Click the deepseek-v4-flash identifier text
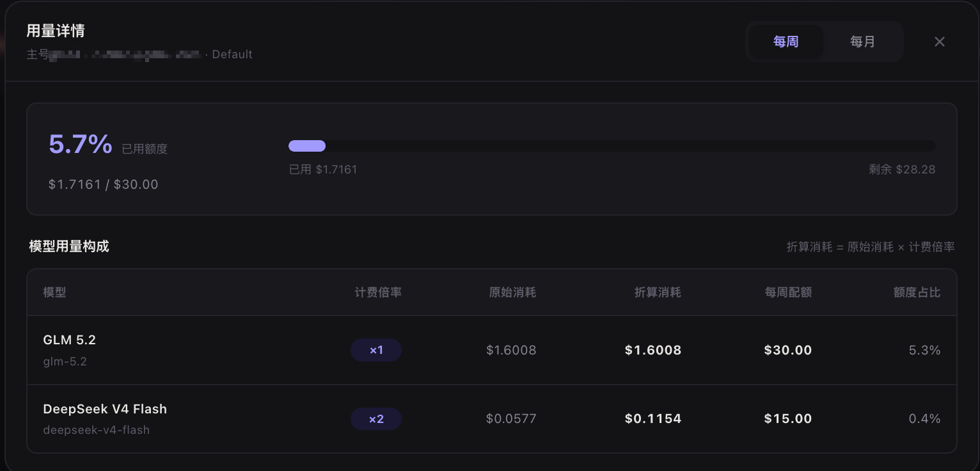This screenshot has height=471, width=980. 96,430
